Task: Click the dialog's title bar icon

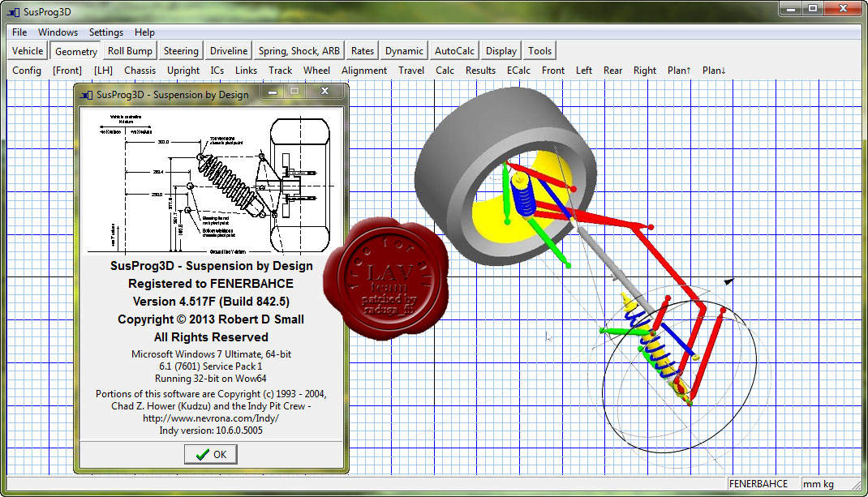Action: (x=86, y=95)
